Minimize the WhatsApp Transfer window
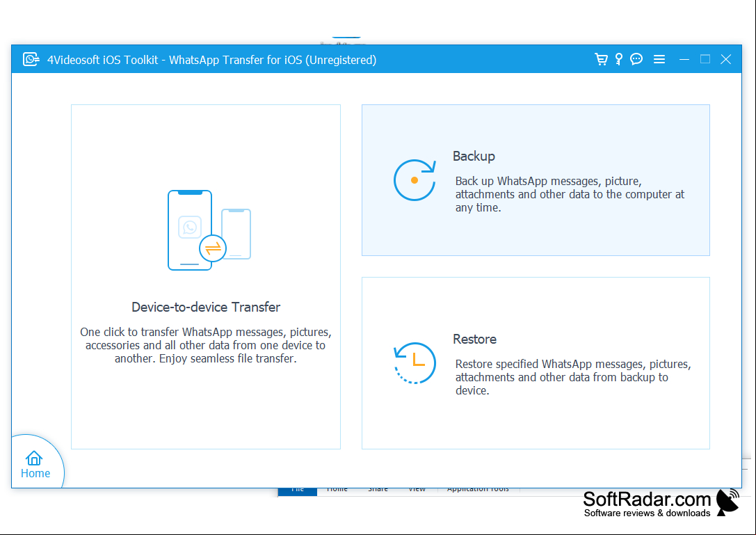 pyautogui.click(x=684, y=59)
